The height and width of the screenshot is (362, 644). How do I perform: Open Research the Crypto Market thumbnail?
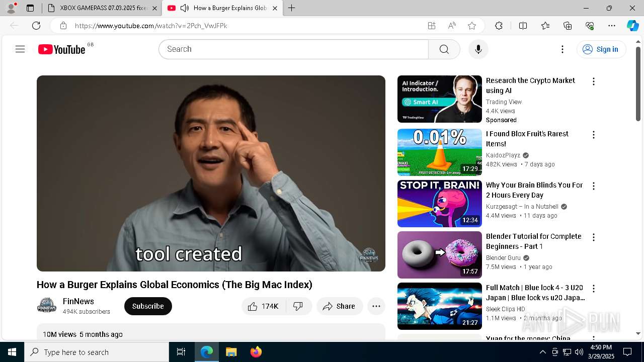[440, 99]
